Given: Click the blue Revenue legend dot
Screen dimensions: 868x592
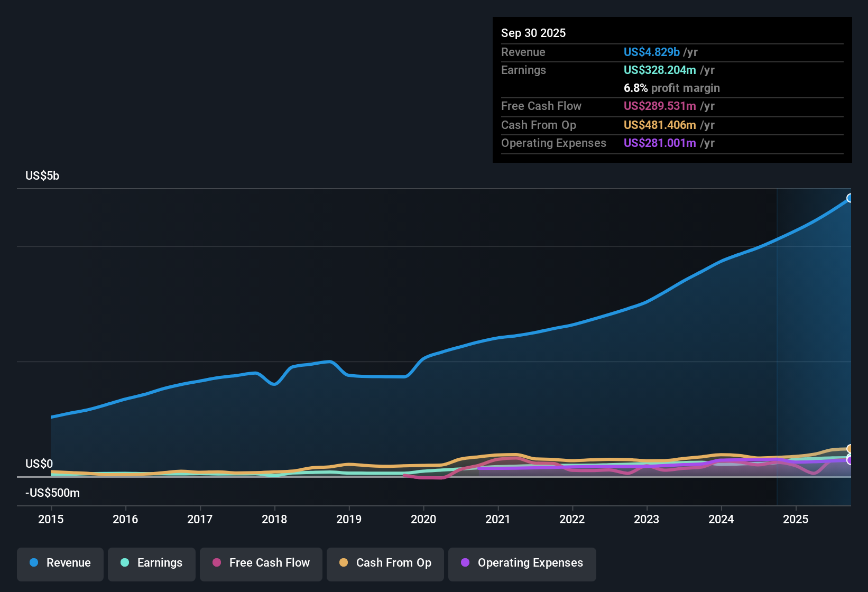Looking at the screenshot, I should 34,563.
